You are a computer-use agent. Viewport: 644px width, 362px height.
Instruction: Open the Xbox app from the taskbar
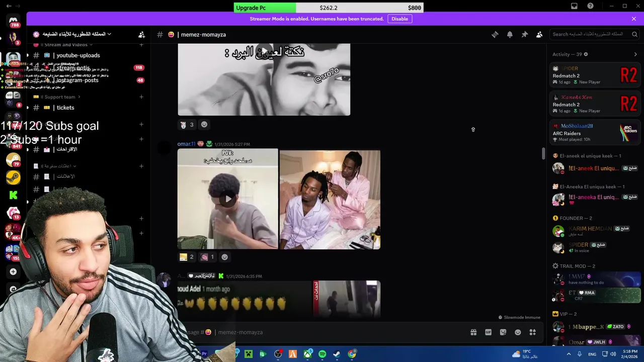(307, 354)
